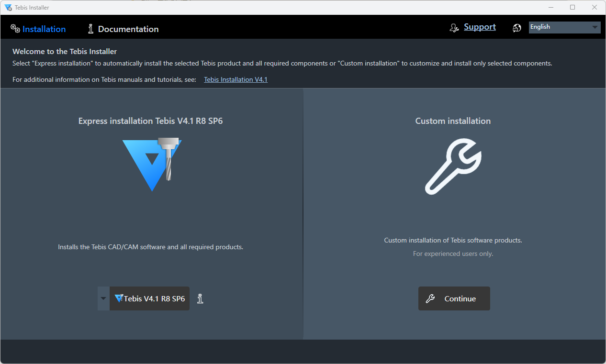This screenshot has width=606, height=364.
Task: Click the Support link
Action: click(480, 27)
